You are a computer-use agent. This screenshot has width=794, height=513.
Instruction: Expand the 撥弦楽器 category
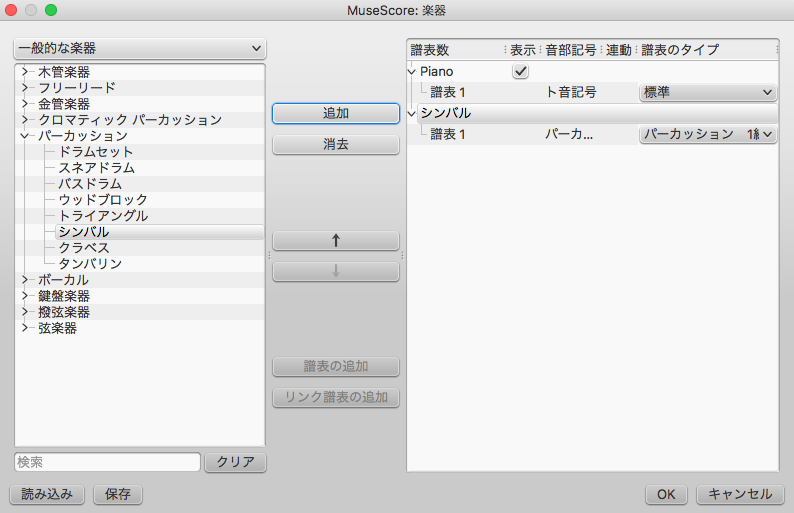(24, 312)
